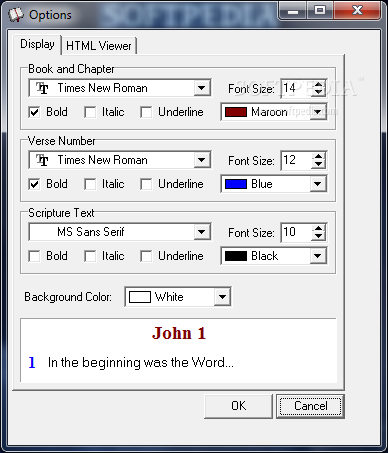Open the Scripture Text MS Sans Serif dropdown

[x=202, y=232]
